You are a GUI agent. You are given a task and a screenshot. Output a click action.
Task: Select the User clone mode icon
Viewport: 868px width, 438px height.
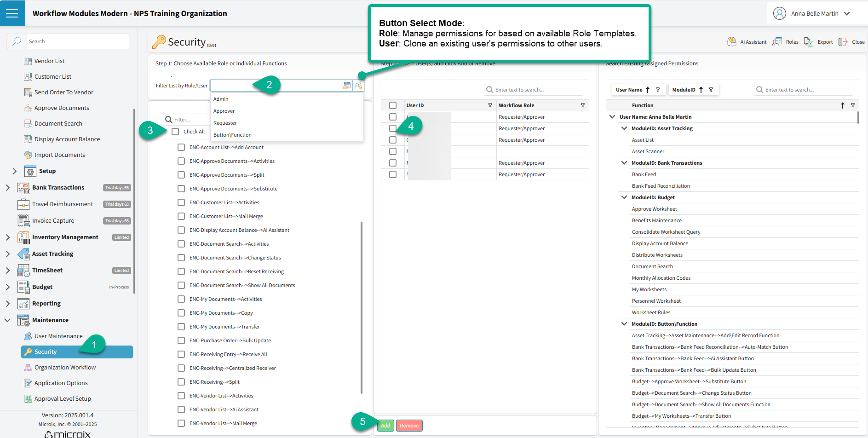tap(358, 86)
